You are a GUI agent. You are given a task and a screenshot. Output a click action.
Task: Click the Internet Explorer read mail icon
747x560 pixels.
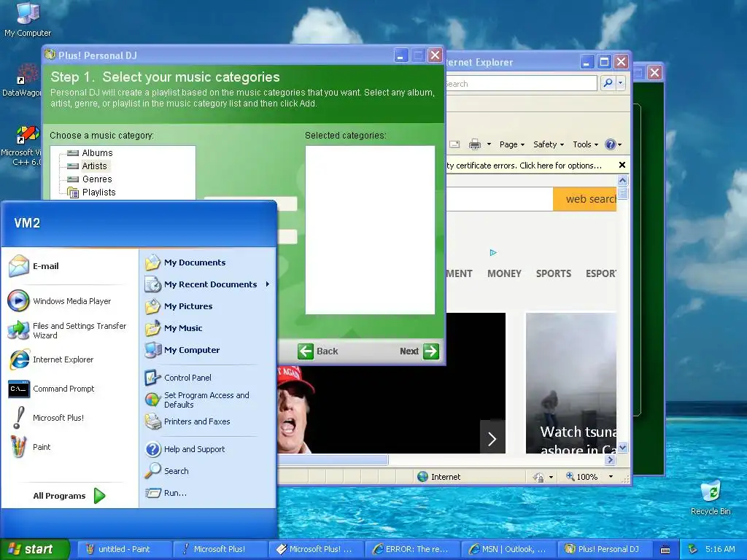[454, 144]
